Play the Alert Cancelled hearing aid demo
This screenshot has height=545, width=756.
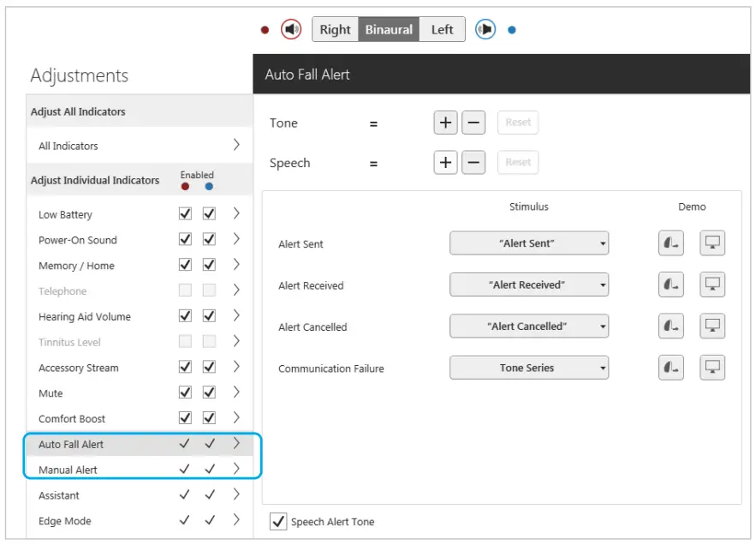[670, 326]
